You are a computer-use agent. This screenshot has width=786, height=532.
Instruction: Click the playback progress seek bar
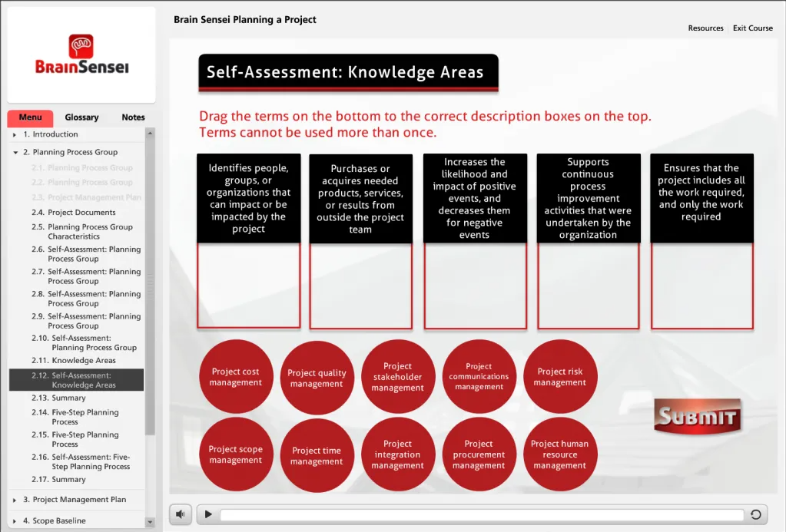pyautogui.click(x=482, y=515)
